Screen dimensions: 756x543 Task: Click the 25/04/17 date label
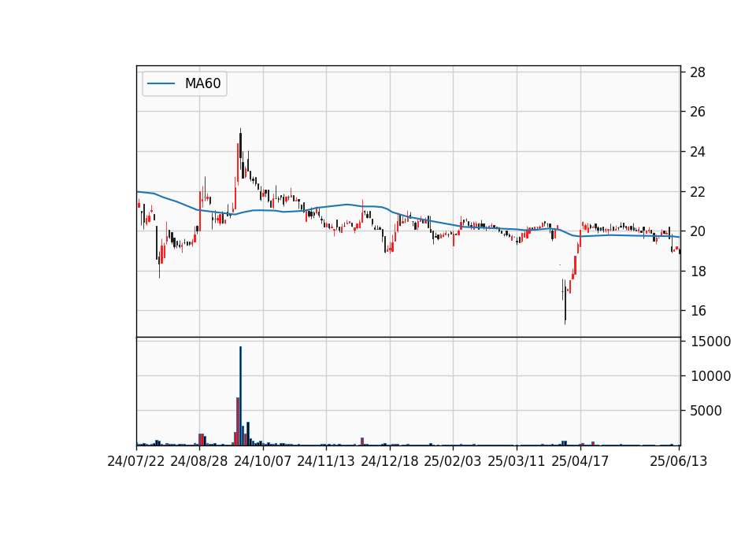580,461
